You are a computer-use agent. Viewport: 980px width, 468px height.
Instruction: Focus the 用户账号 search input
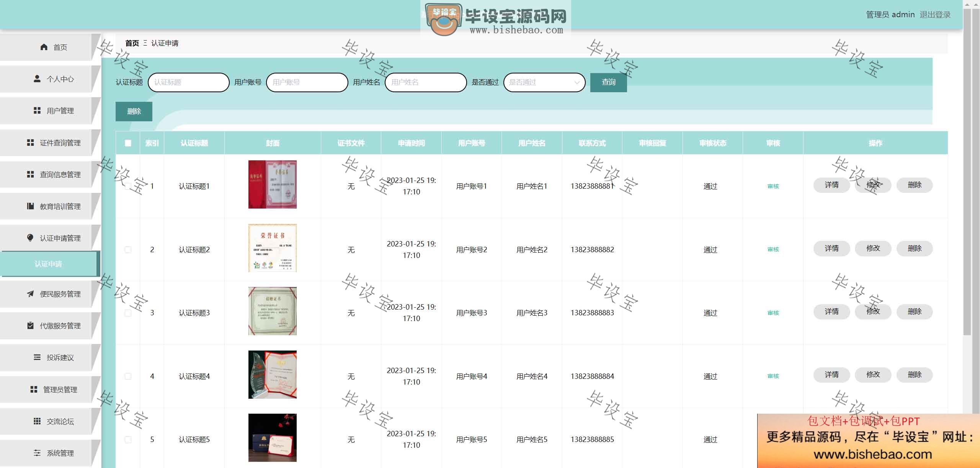click(307, 82)
